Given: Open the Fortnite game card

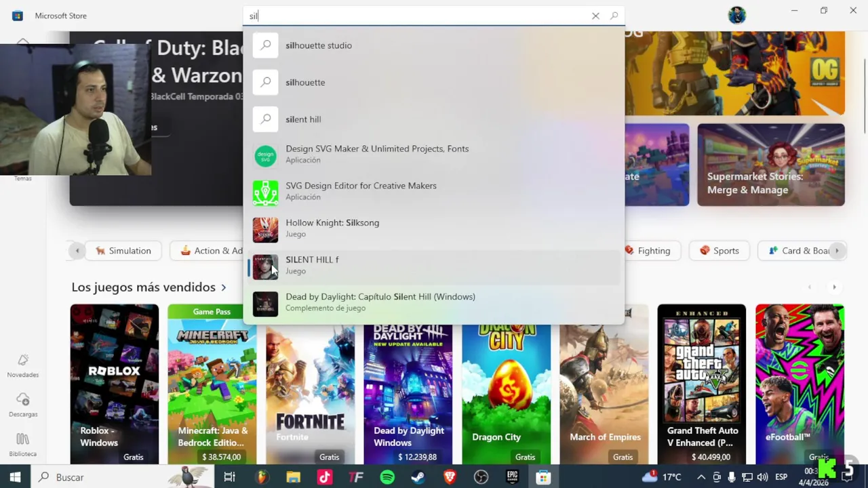Looking at the screenshot, I should click(310, 393).
